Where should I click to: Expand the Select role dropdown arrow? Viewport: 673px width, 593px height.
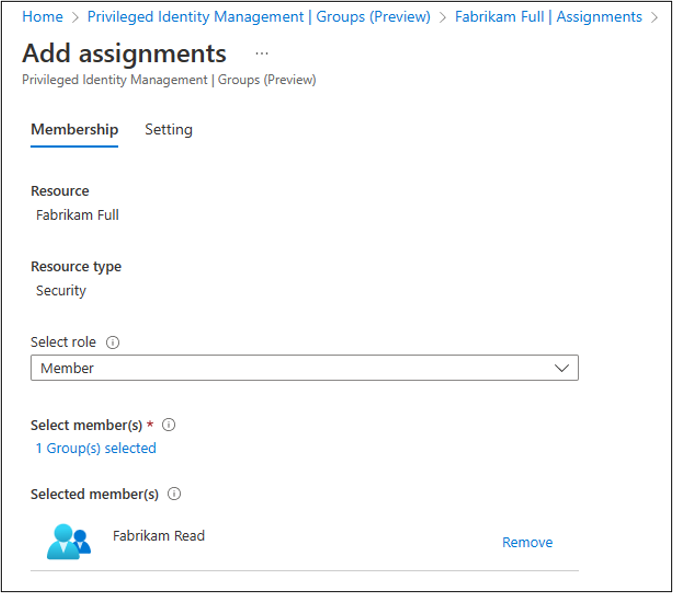[x=562, y=368]
